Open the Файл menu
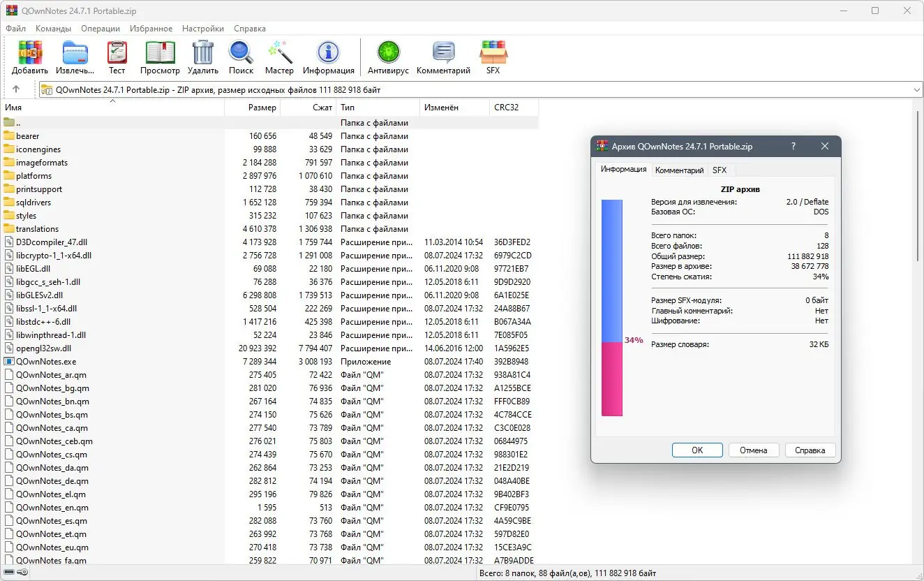The width and height of the screenshot is (924, 581). click(16, 29)
